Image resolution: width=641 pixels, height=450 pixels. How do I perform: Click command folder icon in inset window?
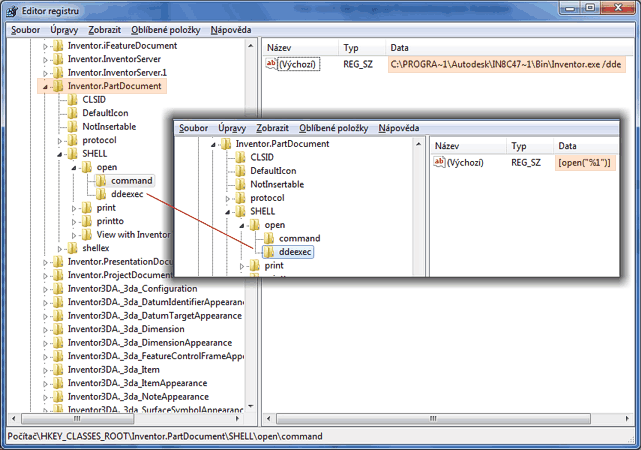pos(269,238)
